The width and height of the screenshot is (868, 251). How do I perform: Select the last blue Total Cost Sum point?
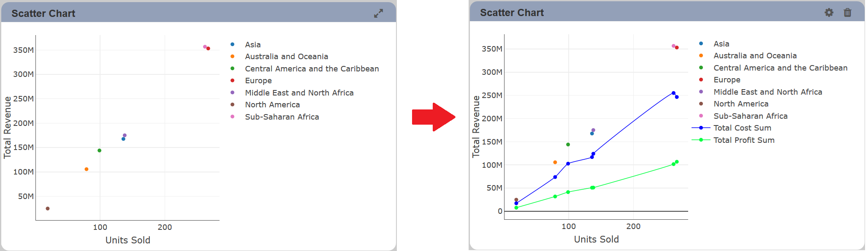677,97
